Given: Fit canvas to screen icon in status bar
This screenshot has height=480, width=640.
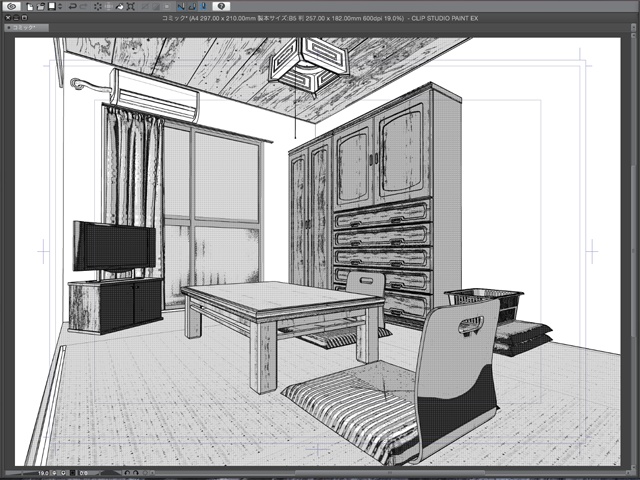Looking at the screenshot, I should click(73, 473).
